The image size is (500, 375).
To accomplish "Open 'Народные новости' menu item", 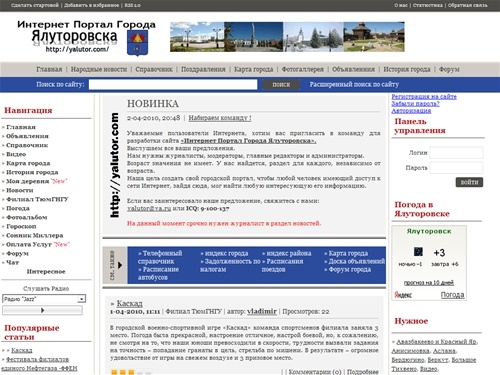I will point(99,69).
